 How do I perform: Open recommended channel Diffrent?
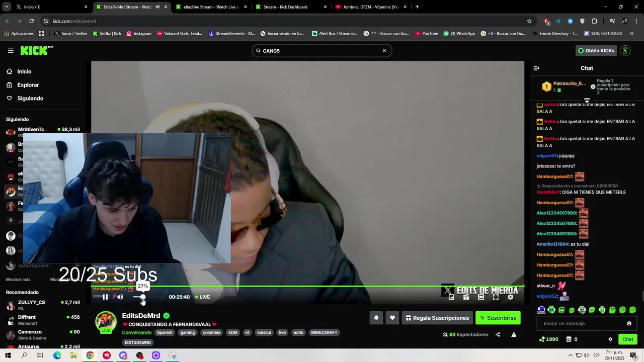tap(43, 320)
